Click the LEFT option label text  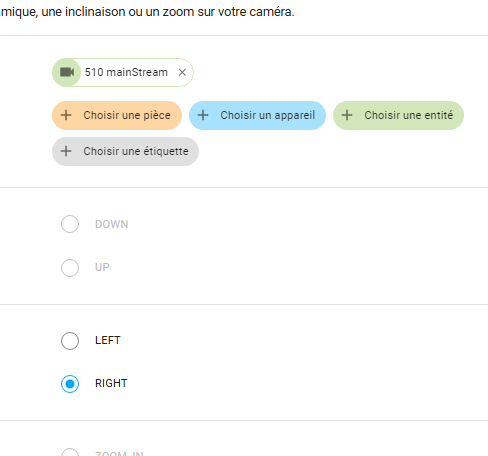tap(108, 340)
